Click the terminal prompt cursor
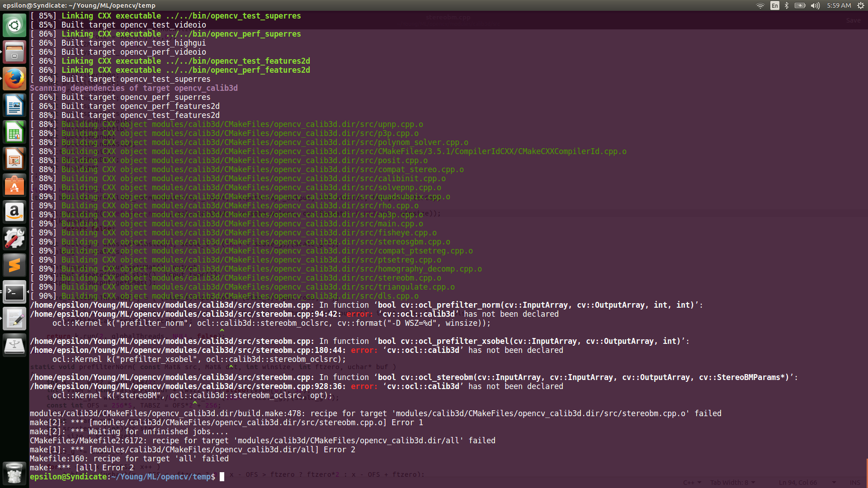Viewport: 868px width, 488px height. (x=222, y=477)
